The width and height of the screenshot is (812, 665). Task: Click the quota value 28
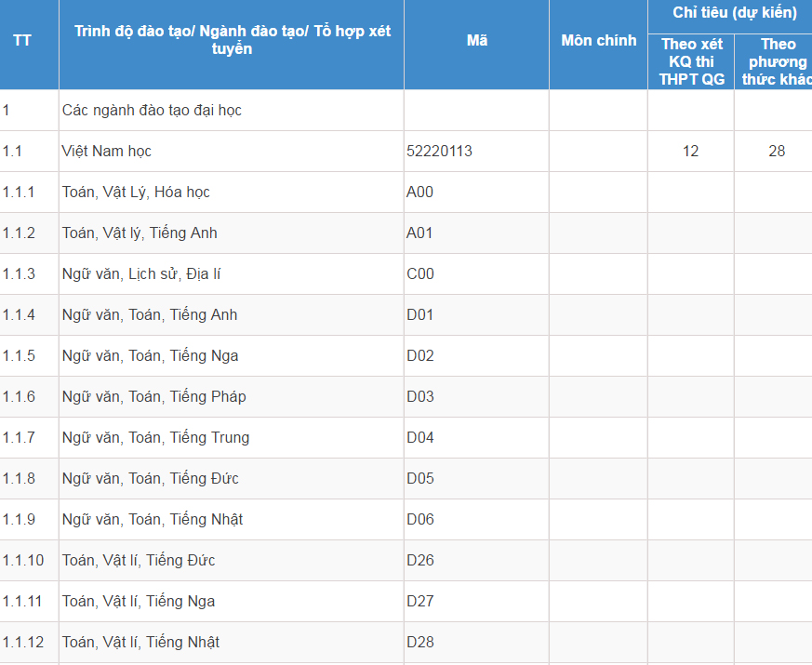[777, 152]
